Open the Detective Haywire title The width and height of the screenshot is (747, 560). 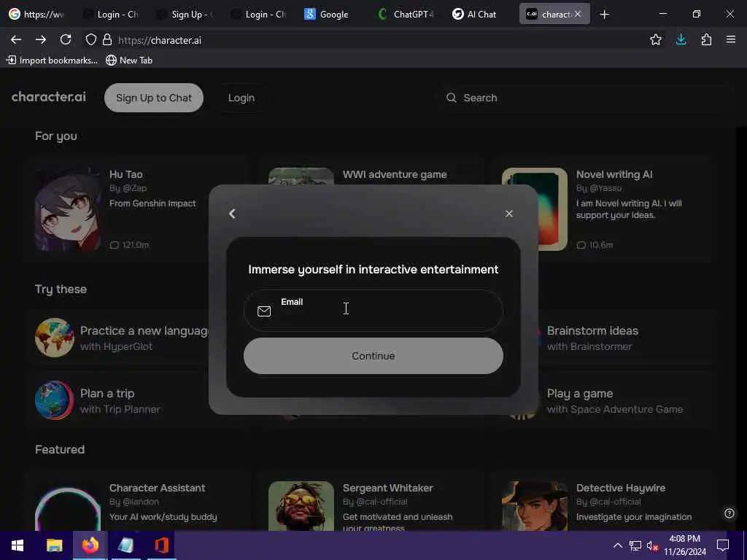pos(621,488)
